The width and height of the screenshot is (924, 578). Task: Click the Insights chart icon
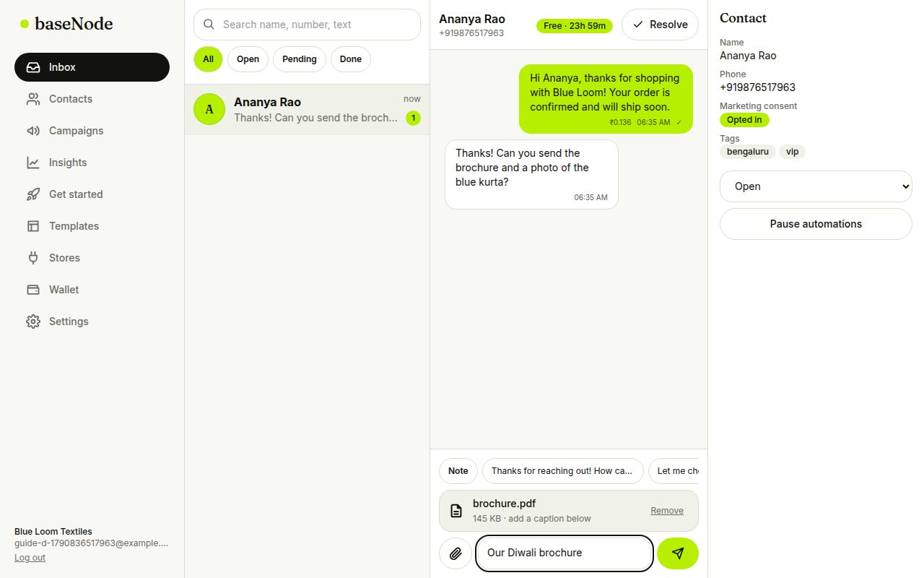[33, 163]
